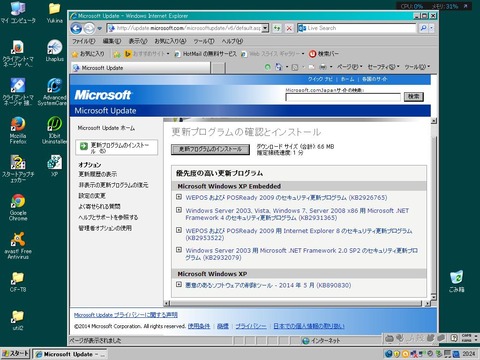Click the printer icon in command bar
Image resolution: width=480 pixels, height=360 pixels.
[323, 67]
